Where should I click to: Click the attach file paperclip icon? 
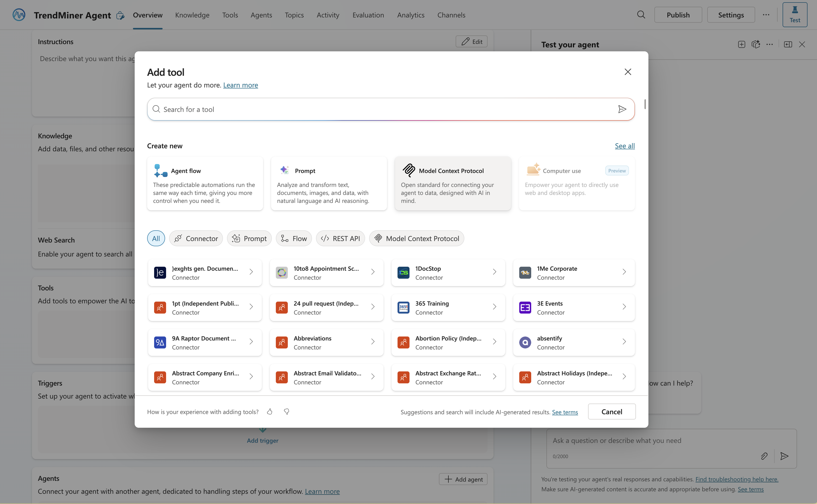pyautogui.click(x=764, y=456)
